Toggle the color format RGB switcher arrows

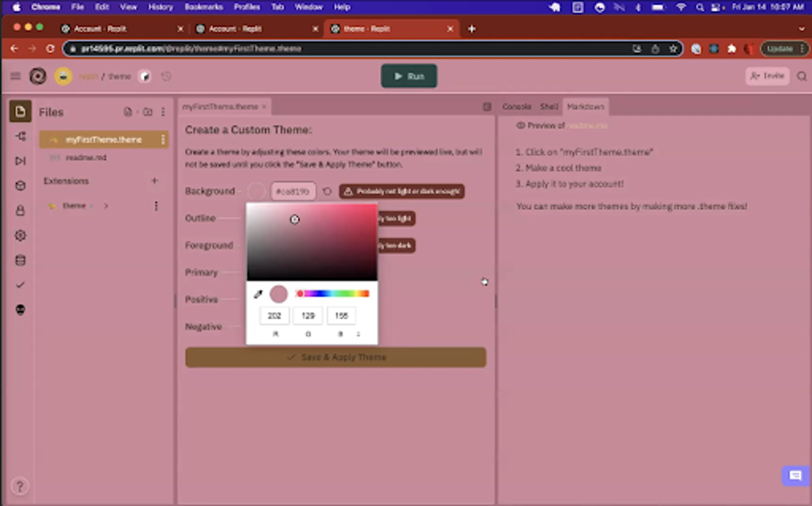(x=358, y=334)
